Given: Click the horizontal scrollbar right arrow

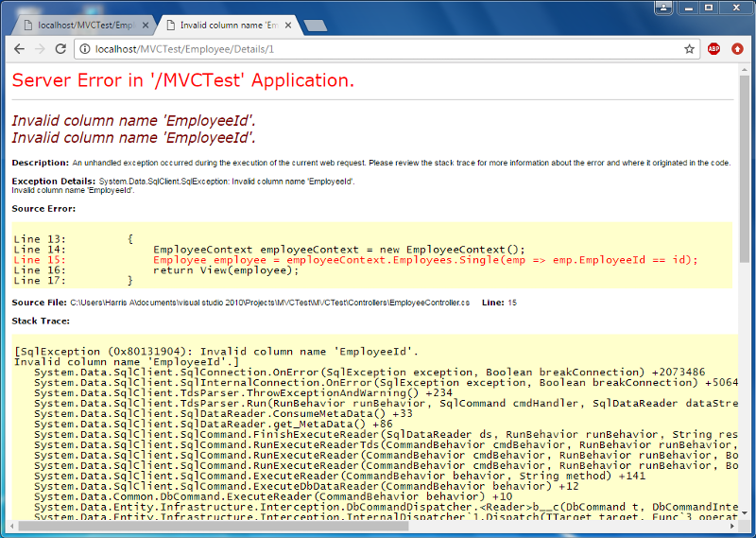Looking at the screenshot, I should pos(732,526).
